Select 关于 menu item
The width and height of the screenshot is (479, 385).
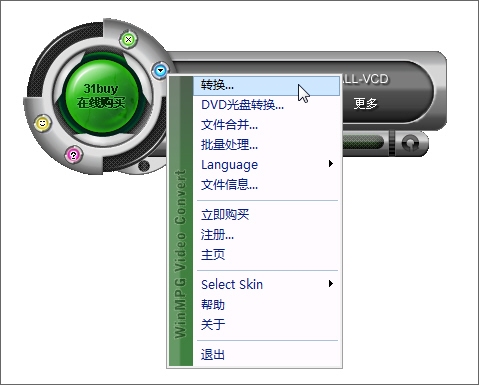[x=267, y=324]
